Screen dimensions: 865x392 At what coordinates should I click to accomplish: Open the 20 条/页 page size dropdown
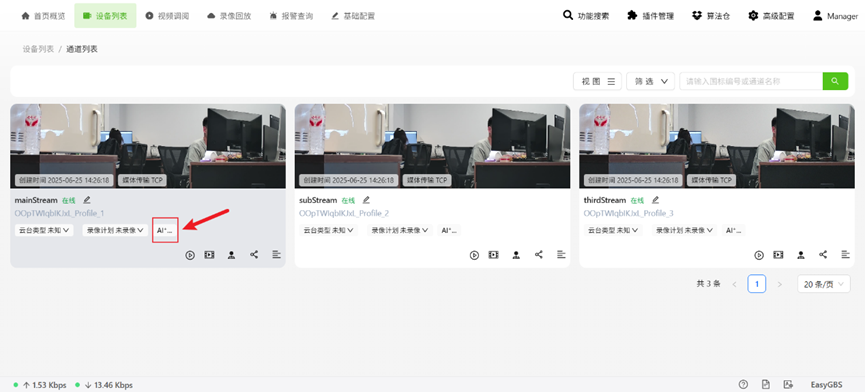(824, 284)
